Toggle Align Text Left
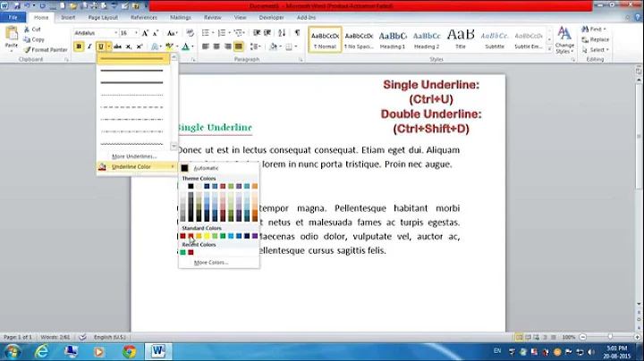The width and height of the screenshot is (644, 361). point(206,46)
